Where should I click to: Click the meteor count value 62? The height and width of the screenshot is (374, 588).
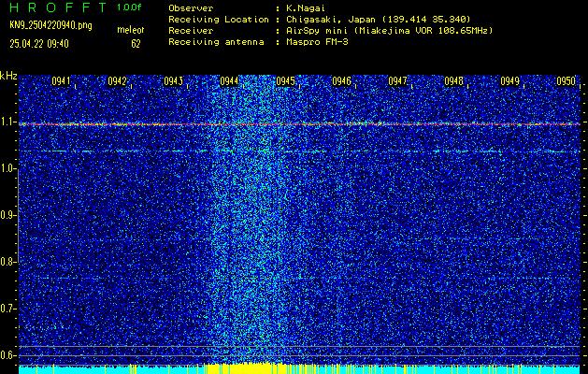pos(136,44)
